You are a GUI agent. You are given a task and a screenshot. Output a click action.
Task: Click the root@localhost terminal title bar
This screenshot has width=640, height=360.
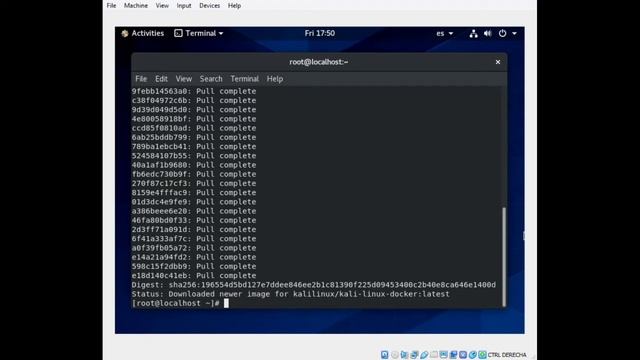[319, 62]
